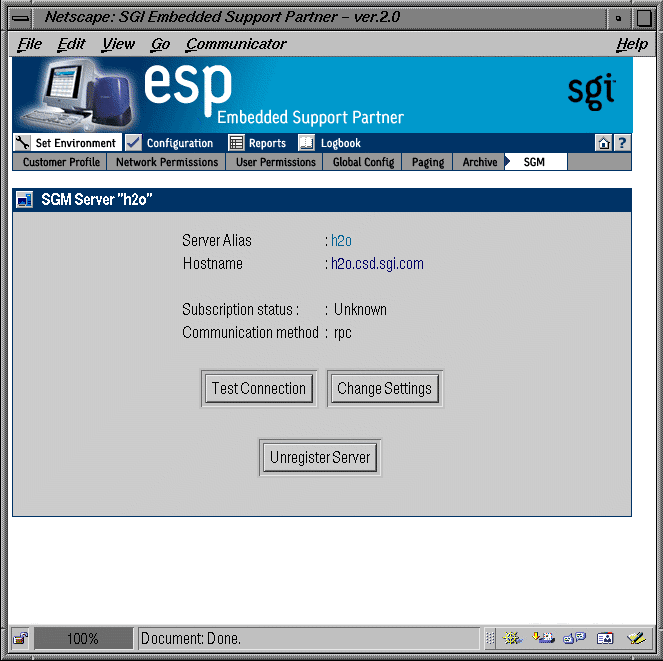Open the Configuration section
The width and height of the screenshot is (663, 661).
[180, 143]
